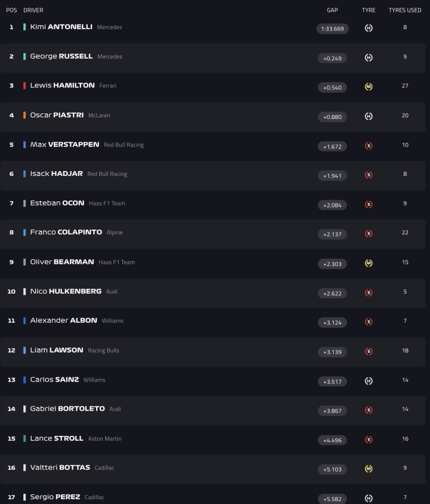The height and width of the screenshot is (504, 430).
Task: Click the TYRE column header
Action: [368, 10]
